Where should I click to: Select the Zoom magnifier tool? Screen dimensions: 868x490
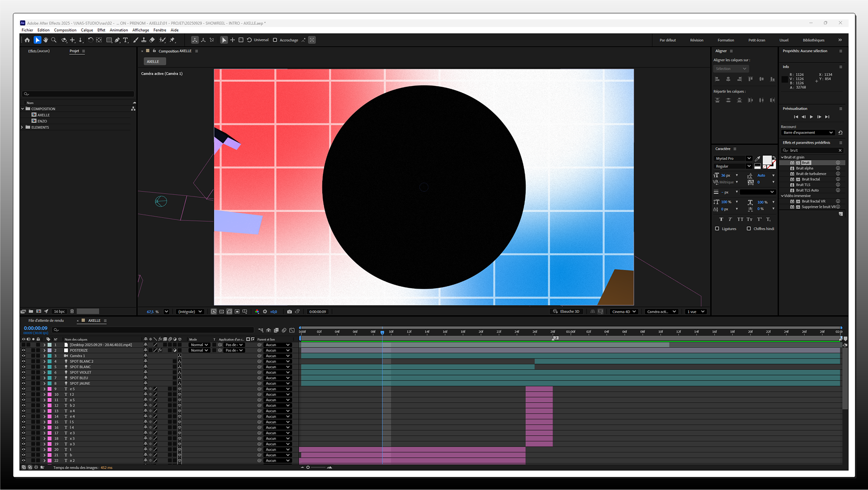click(x=54, y=40)
